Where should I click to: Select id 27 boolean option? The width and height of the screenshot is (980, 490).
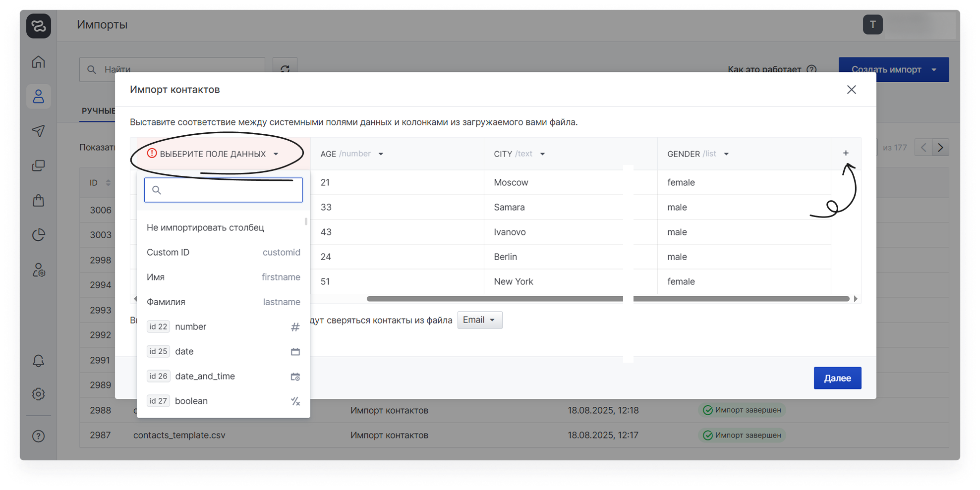coord(224,401)
